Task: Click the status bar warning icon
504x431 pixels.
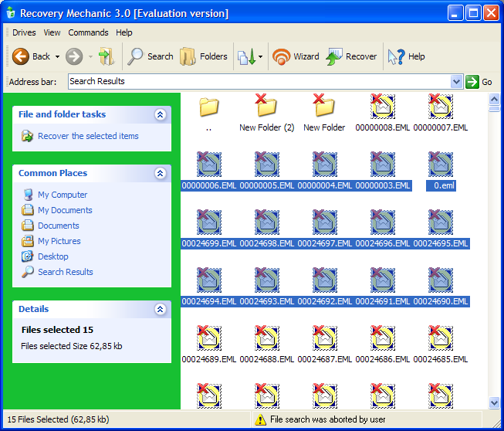Action: [x=260, y=419]
